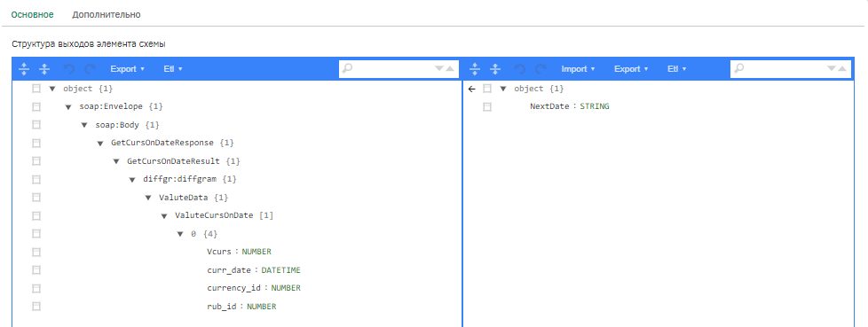
Task: Open Etl dropdown in left panel
Action: pyautogui.click(x=173, y=69)
